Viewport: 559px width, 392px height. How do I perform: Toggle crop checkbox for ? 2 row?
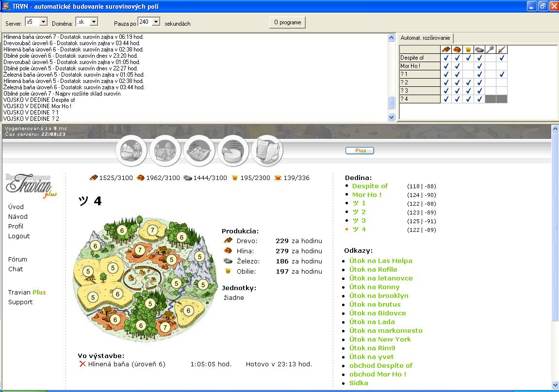(x=468, y=82)
